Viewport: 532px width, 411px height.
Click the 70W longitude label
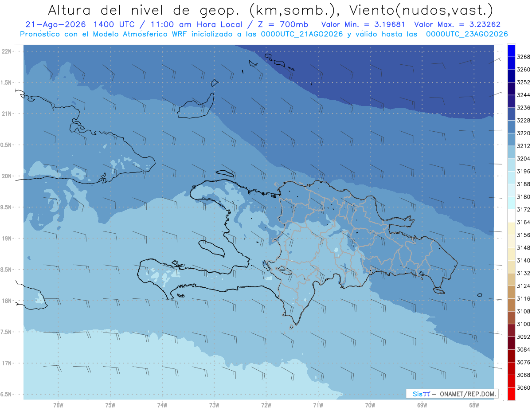[x=370, y=405]
